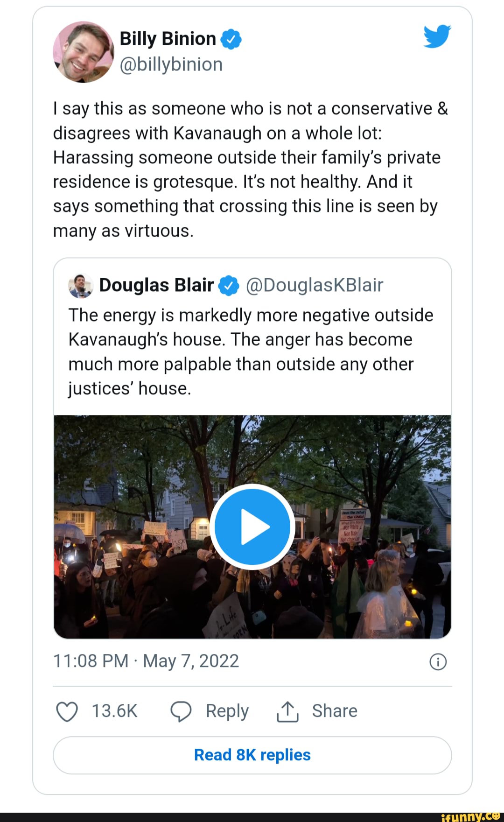Like the tweet with heart icon
The width and height of the screenshot is (504, 822).
click(67, 711)
